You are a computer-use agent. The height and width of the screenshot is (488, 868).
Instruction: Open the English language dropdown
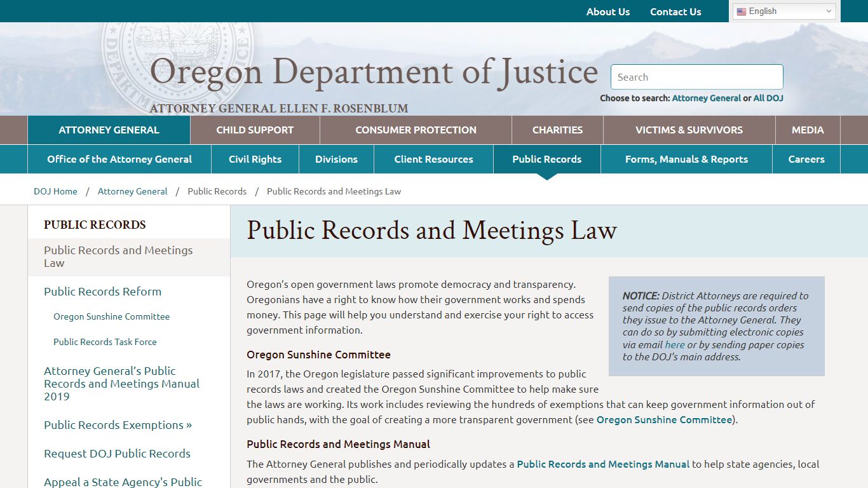click(x=785, y=11)
